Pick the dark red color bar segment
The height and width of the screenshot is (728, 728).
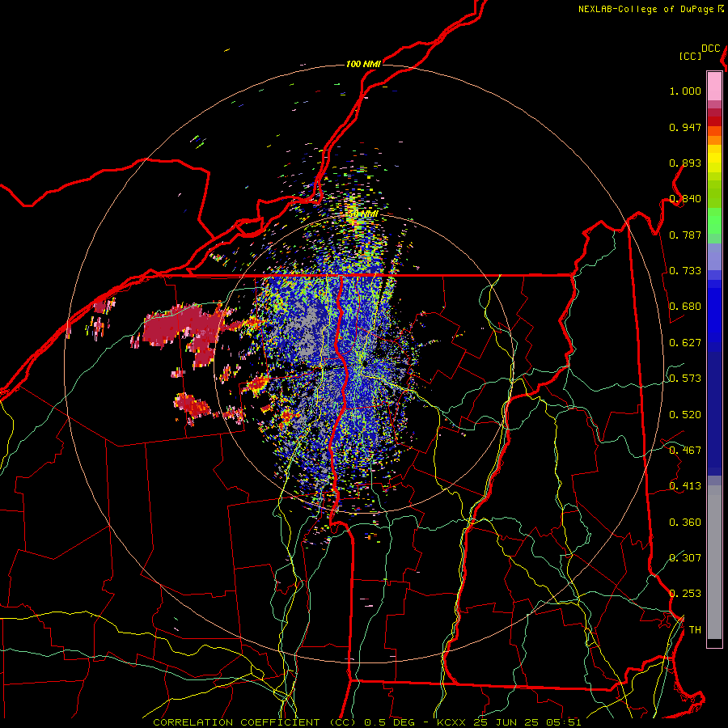pos(714,121)
